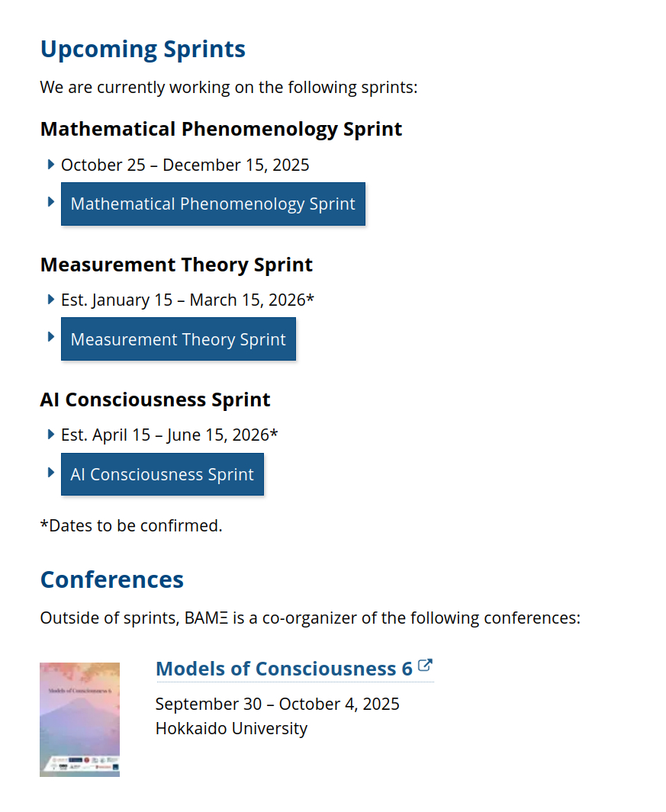
Task: Click the Upcoming Sprints heading
Action: 143,49
